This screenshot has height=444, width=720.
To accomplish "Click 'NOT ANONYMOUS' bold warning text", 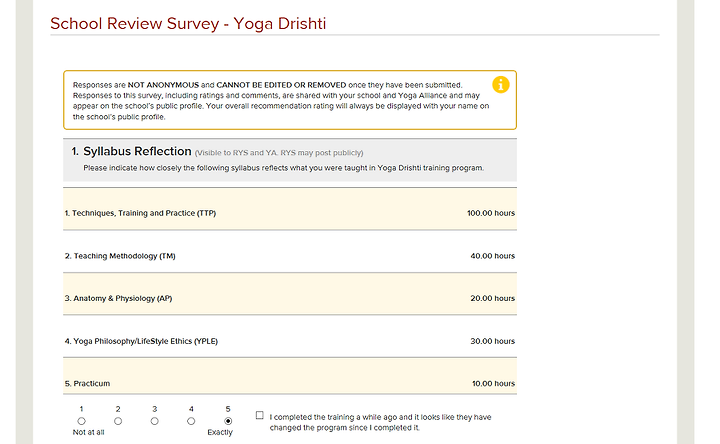I will pos(163,85).
